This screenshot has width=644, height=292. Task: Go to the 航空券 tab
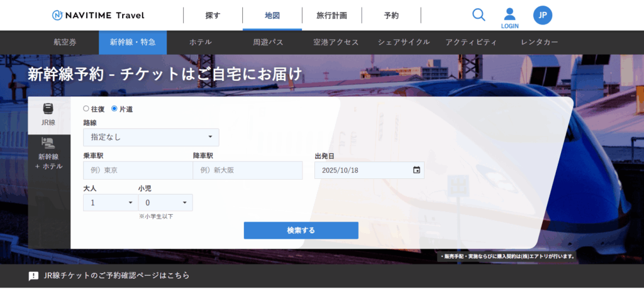(x=65, y=42)
